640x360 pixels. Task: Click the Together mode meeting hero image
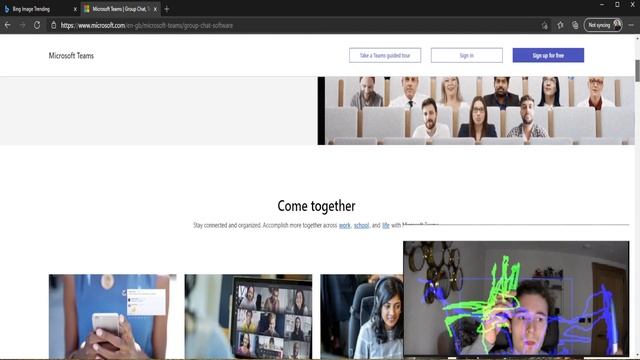pos(476,111)
